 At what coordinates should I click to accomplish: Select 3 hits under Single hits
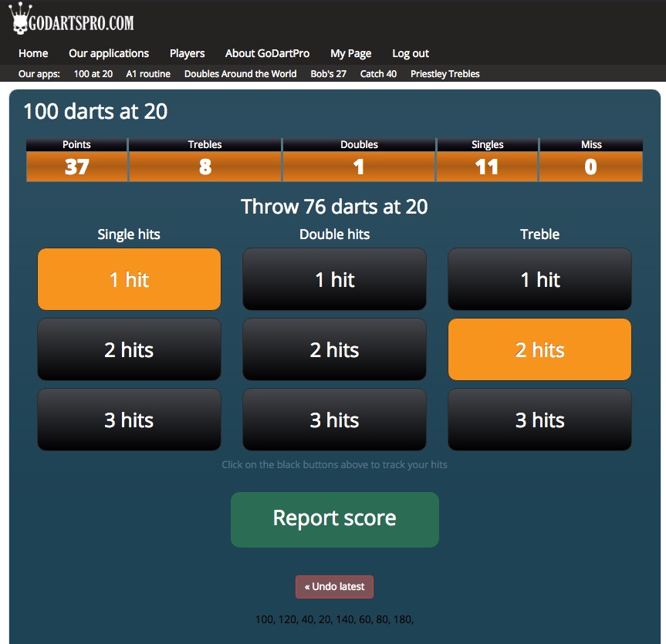click(x=129, y=420)
